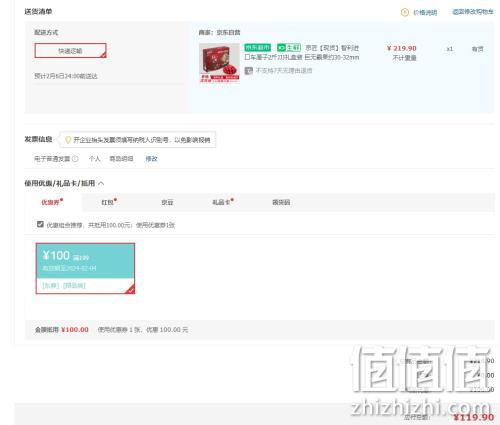This screenshot has height=425, width=500.
Task: Open the 礼品卡 tab
Action: [x=223, y=202]
